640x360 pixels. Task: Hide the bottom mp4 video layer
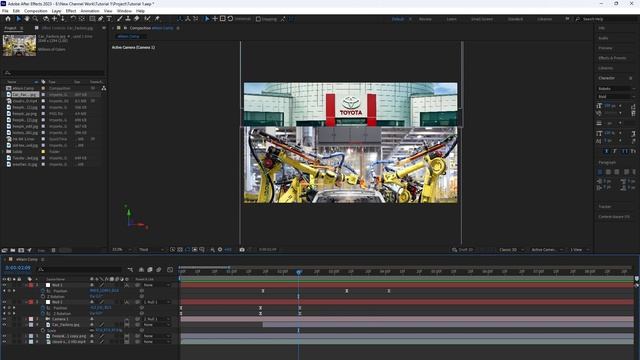click(4, 342)
